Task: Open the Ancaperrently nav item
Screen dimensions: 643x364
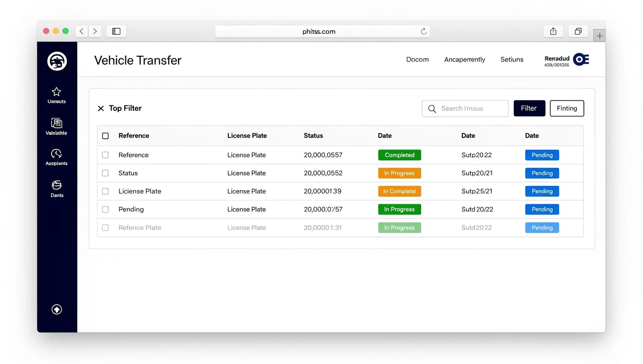Action: pos(465,60)
